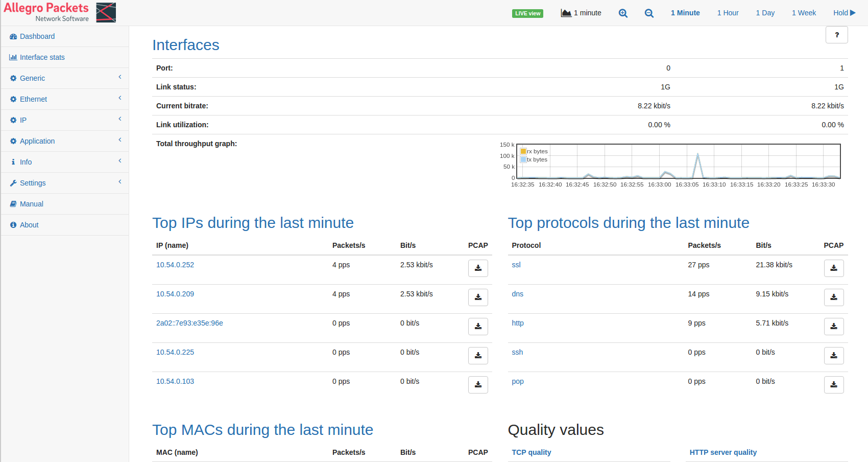Expand the Settings sidebar menu
This screenshot has width=868, height=462.
tap(65, 183)
